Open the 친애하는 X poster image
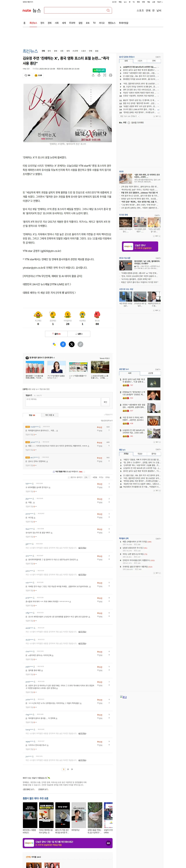186x868 pixels. (x=47, y=113)
